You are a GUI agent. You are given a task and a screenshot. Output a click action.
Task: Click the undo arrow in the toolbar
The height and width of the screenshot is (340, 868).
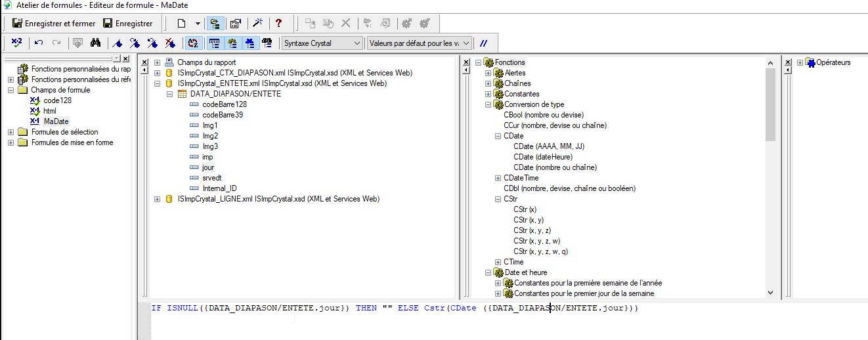[39, 43]
